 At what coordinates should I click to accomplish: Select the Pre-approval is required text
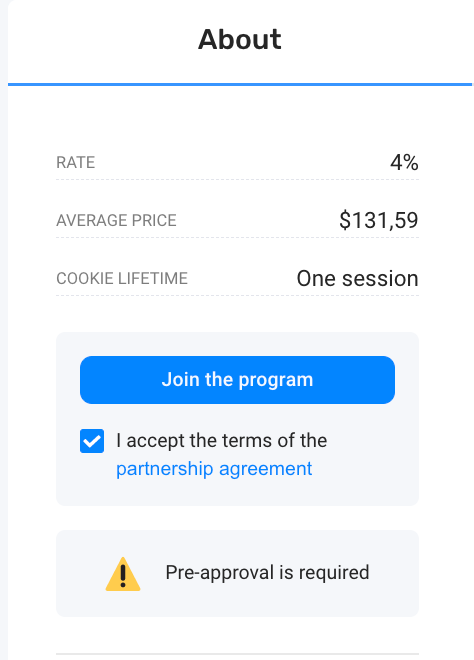pos(267,572)
